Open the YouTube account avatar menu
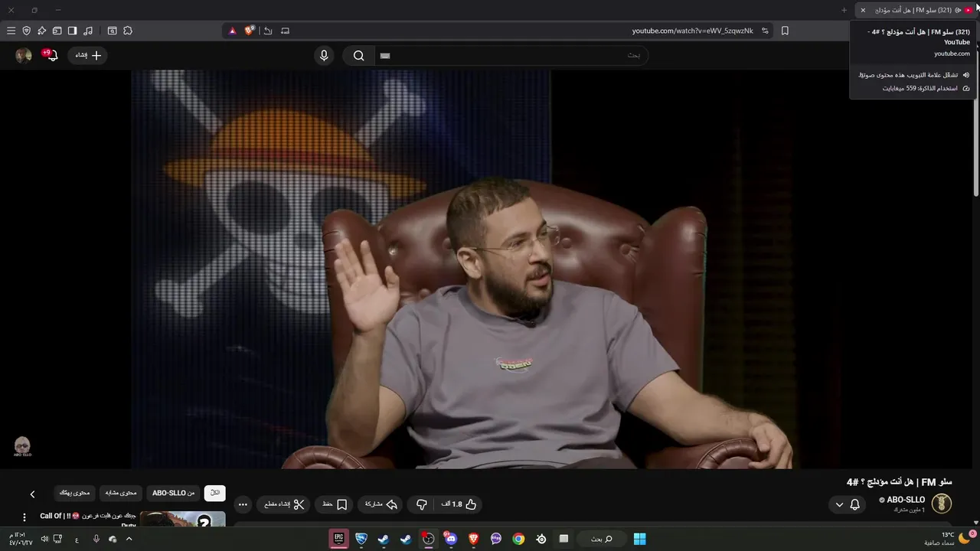The width and height of the screenshot is (980, 551). tap(24, 55)
